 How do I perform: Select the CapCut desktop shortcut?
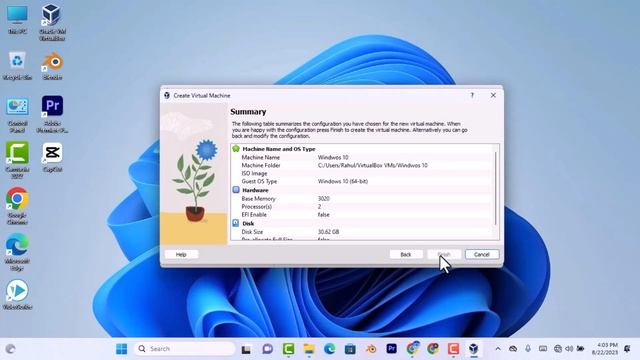(x=52, y=157)
